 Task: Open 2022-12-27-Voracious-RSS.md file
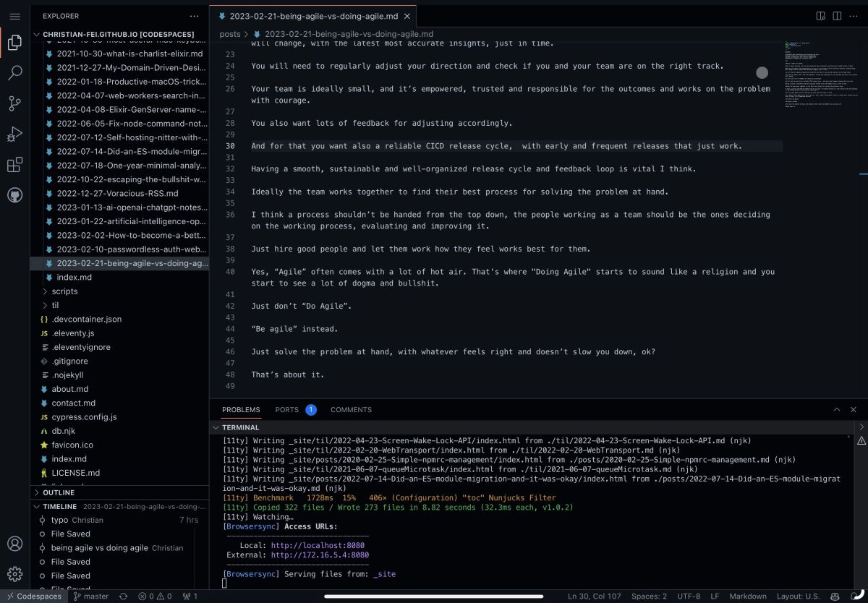(119, 194)
